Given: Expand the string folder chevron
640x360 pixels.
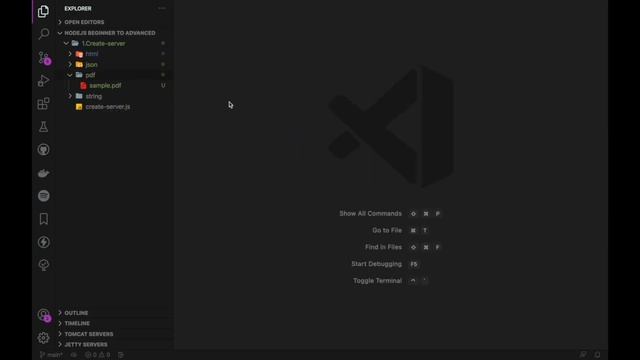Looking at the screenshot, I should tap(70, 96).
